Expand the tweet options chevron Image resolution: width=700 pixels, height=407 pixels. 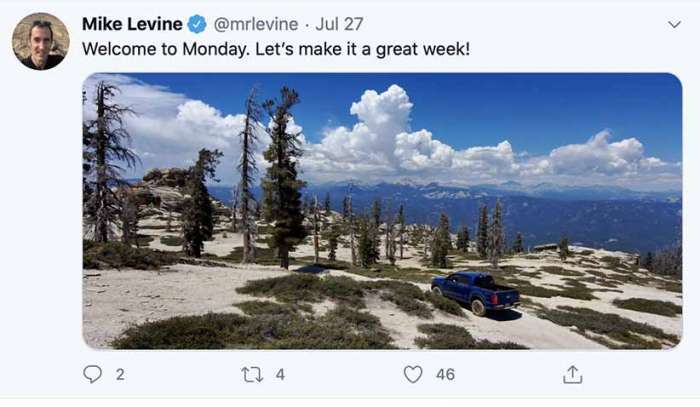[x=674, y=24]
